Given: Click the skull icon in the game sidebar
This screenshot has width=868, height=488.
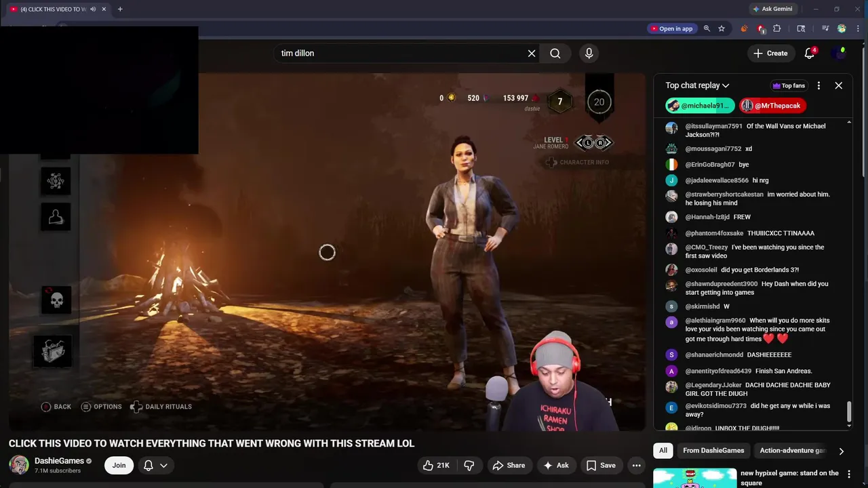Looking at the screenshot, I should [56, 300].
